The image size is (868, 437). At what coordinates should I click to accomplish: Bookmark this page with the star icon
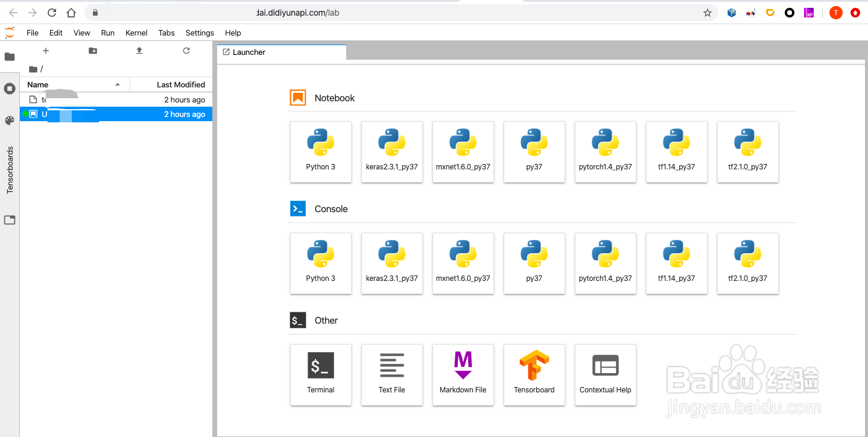[x=708, y=13]
